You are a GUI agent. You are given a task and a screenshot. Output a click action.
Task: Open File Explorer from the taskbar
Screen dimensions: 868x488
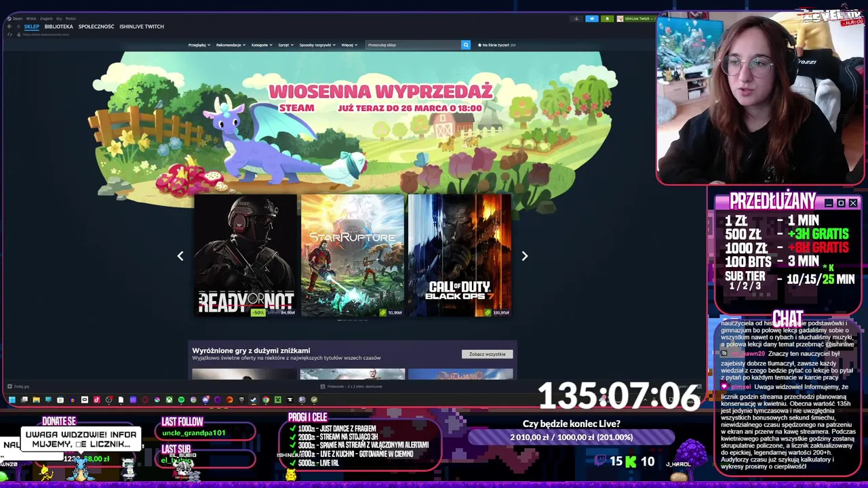37,400
